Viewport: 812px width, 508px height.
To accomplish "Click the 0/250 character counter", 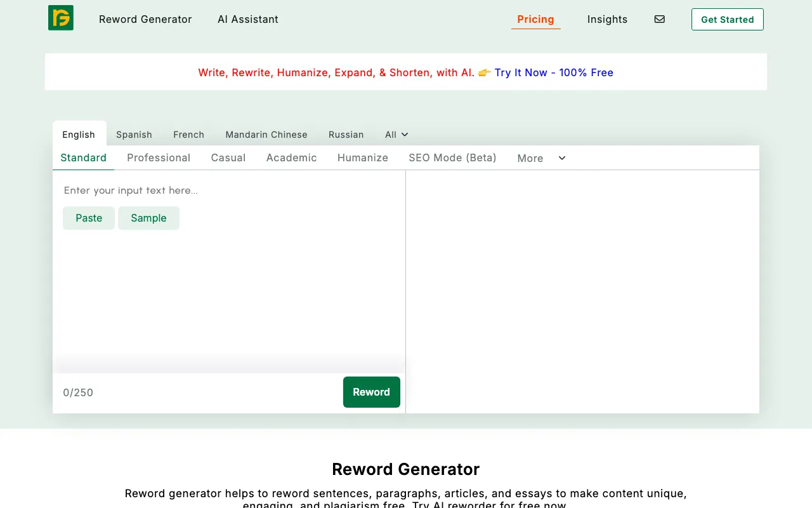I will click(x=78, y=392).
